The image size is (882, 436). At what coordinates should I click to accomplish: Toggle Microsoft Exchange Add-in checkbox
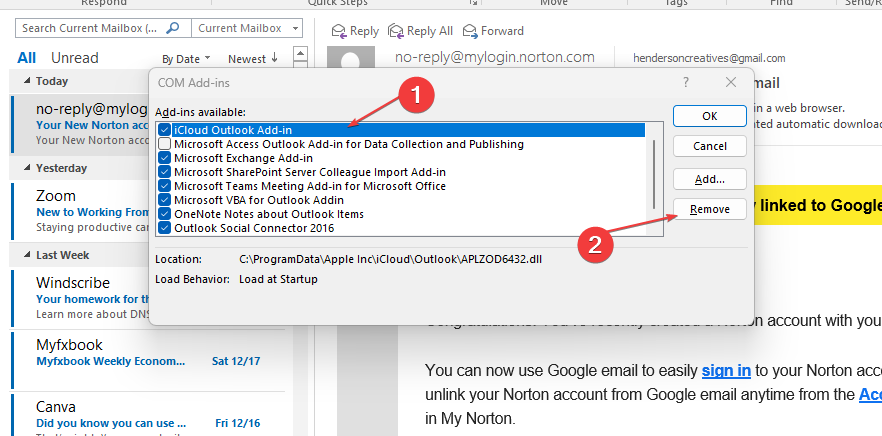point(165,158)
